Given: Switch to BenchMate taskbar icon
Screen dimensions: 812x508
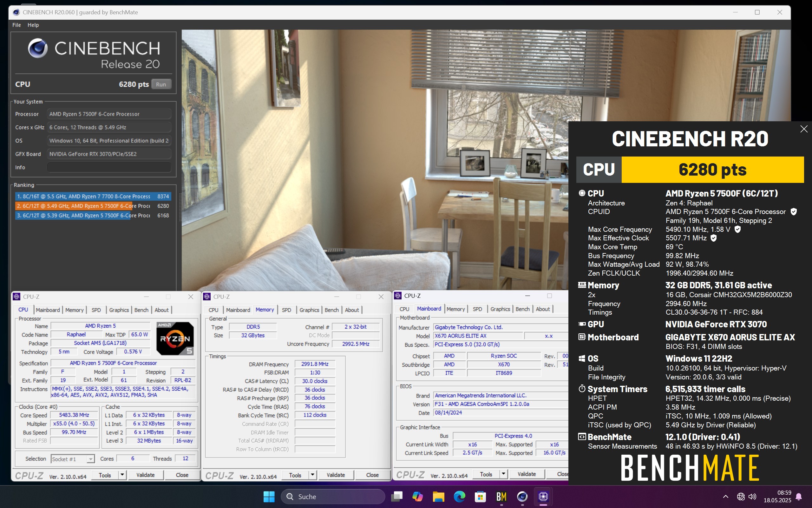Looking at the screenshot, I should point(501,496).
